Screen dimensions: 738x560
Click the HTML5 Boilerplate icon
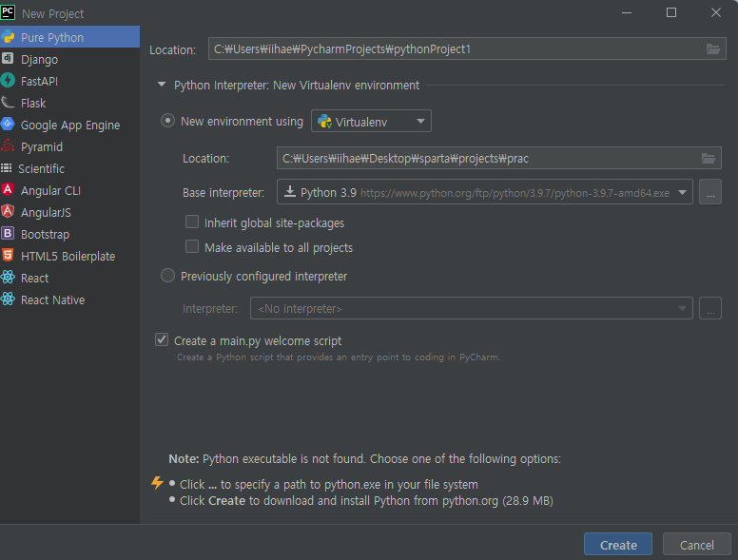tap(8, 255)
